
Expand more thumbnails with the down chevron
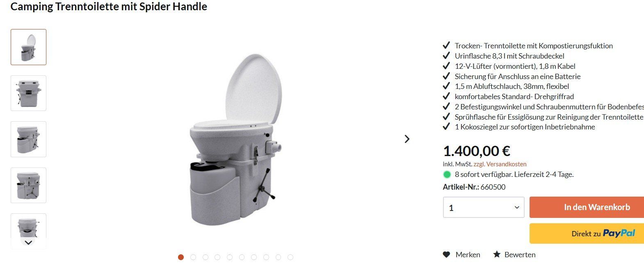pos(28,242)
